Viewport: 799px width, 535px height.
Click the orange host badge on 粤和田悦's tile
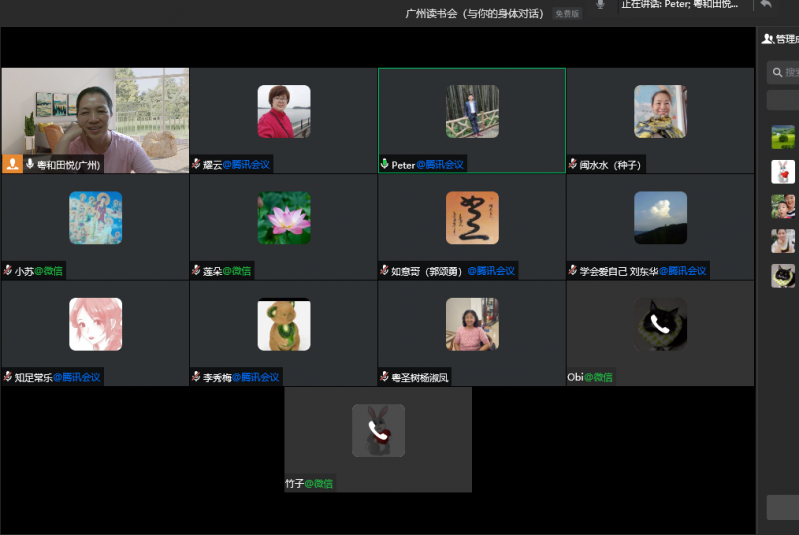pos(13,164)
